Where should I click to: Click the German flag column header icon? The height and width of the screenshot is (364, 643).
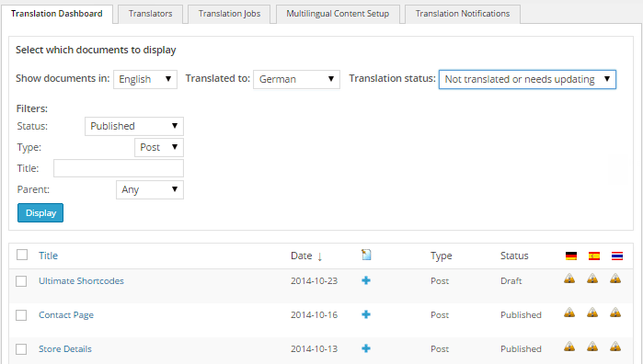click(571, 256)
